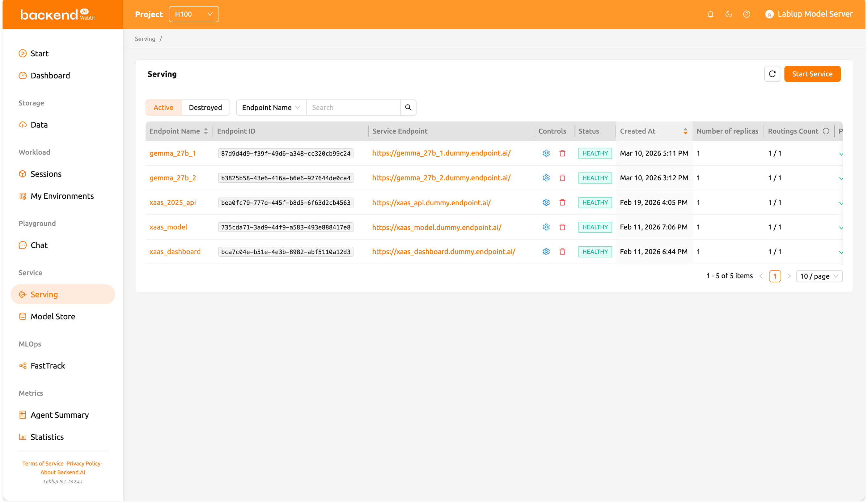Click the notification bell icon
Image resolution: width=868 pixels, height=503 pixels.
coord(710,14)
